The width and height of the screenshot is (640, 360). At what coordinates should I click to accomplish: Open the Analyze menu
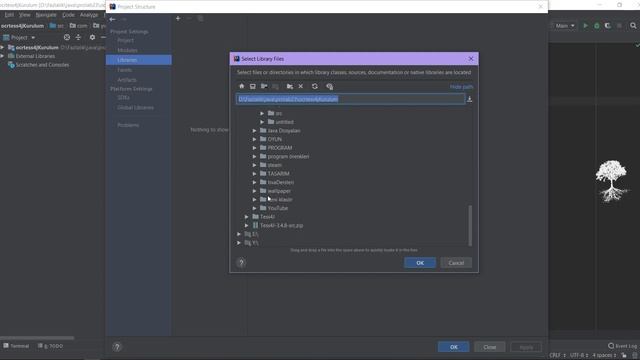tap(89, 15)
